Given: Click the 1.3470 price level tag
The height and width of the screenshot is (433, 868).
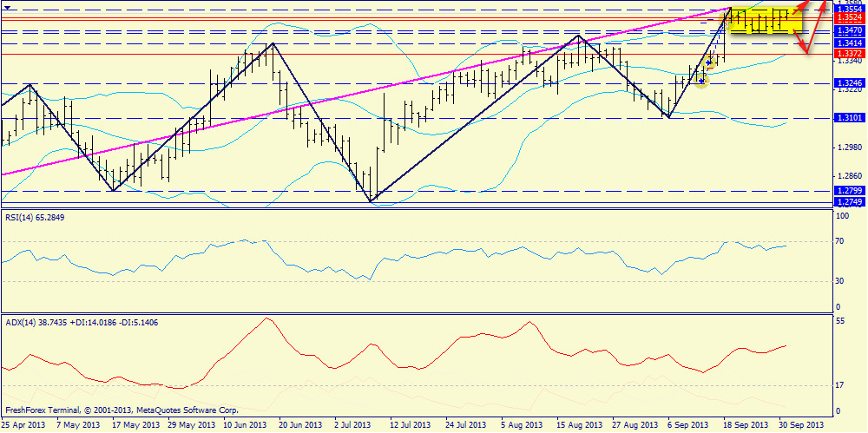Looking at the screenshot, I should (x=848, y=30).
